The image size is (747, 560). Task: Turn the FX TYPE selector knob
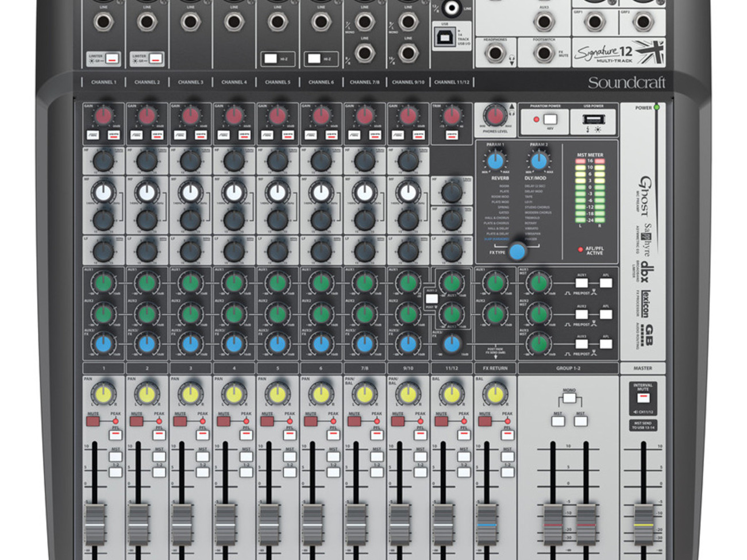tap(517, 251)
